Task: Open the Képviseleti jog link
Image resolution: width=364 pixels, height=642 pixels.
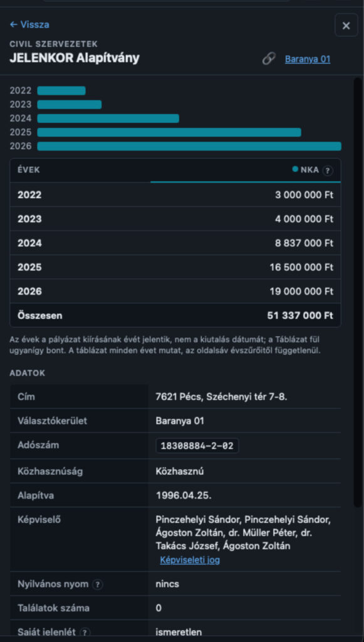Action: click(190, 560)
